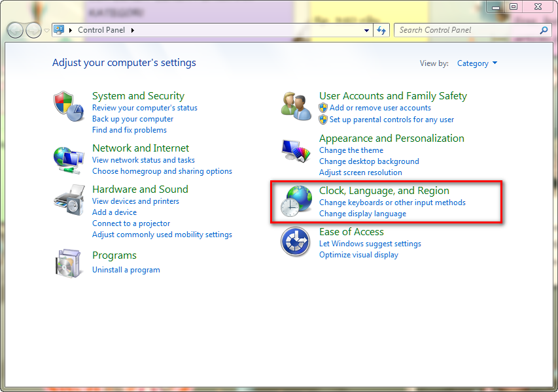Expand the arrow after Control Panel breadcrumb
The height and width of the screenshot is (392, 558).
click(x=133, y=30)
